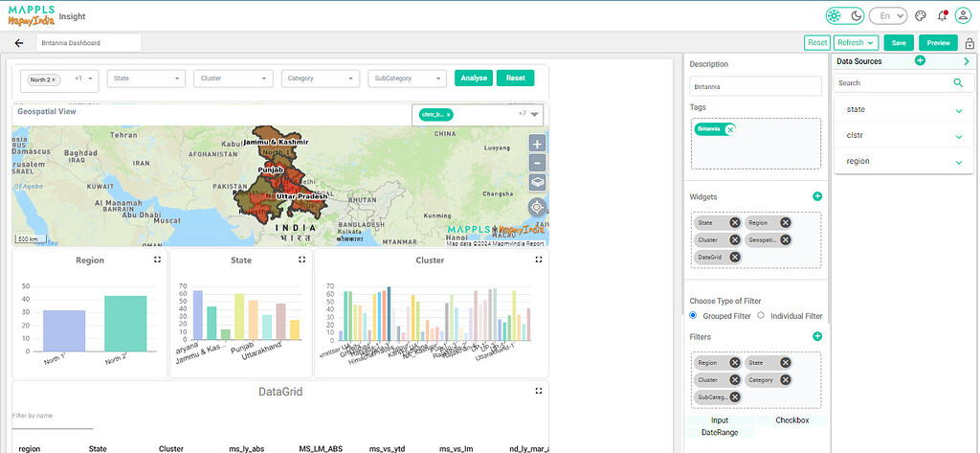Image resolution: width=980 pixels, height=453 pixels.
Task: Remove the clstr_b chip from the Geospatial View selector
Action: 448,115
